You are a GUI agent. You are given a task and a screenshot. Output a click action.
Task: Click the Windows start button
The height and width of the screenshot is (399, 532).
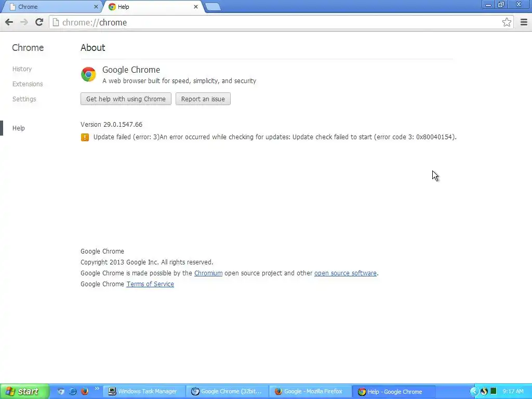[x=24, y=392]
